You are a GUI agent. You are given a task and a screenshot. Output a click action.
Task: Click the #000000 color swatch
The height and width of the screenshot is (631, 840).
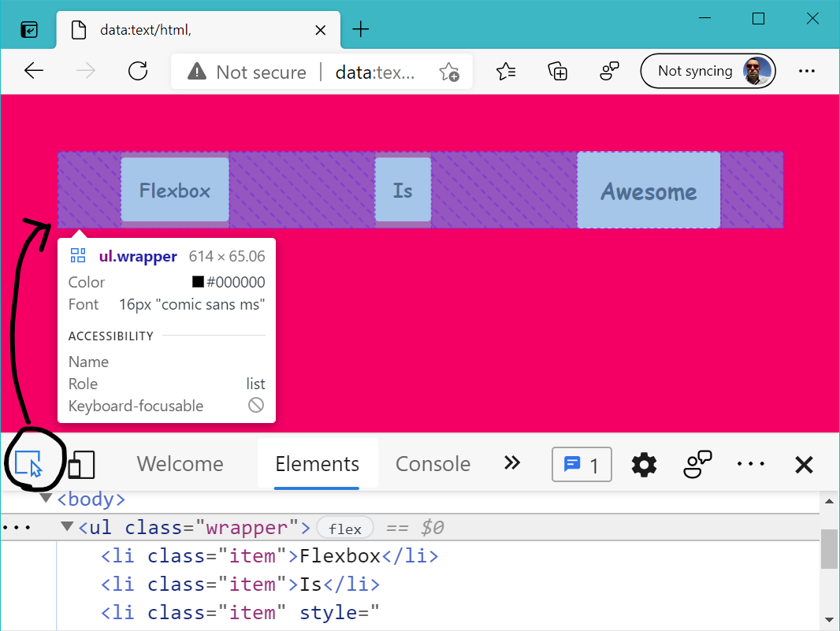(199, 283)
